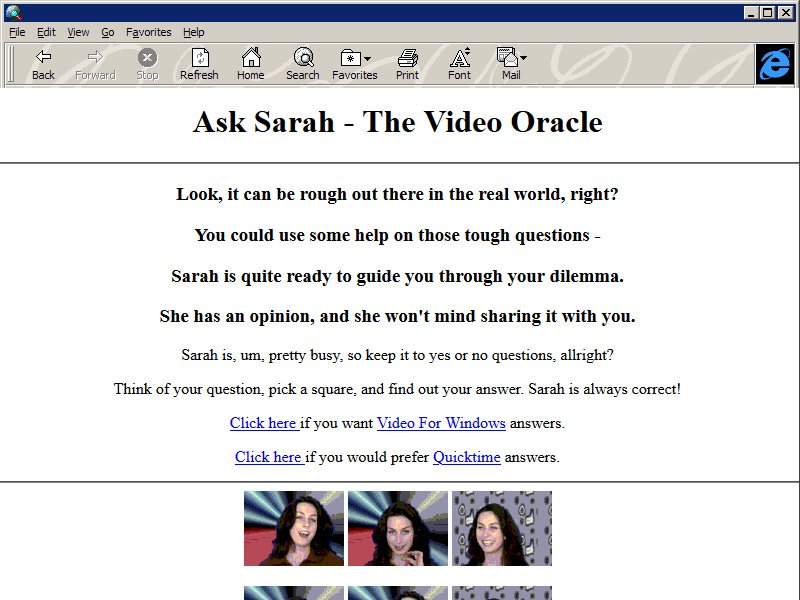
Task: Open the Favorites menu in menu bar
Action: point(148,32)
